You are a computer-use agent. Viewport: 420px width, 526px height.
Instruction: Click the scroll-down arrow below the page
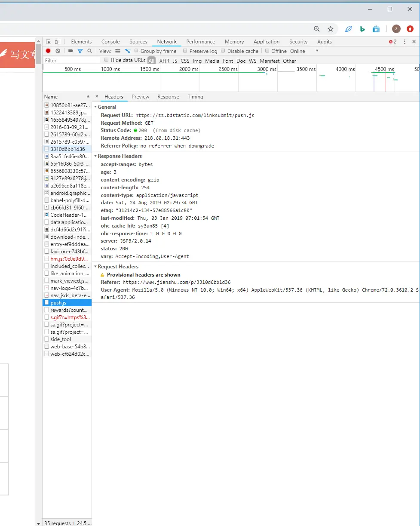click(38, 523)
